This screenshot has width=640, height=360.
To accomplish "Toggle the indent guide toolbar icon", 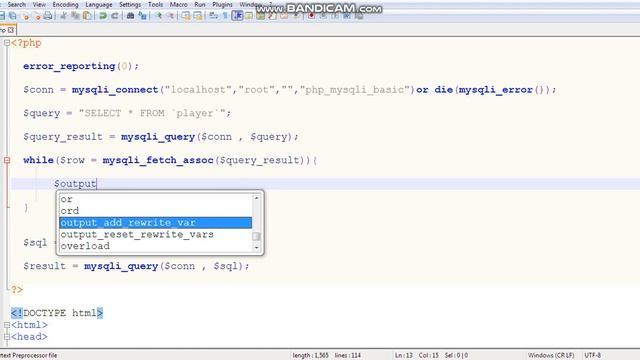I will (237, 16).
